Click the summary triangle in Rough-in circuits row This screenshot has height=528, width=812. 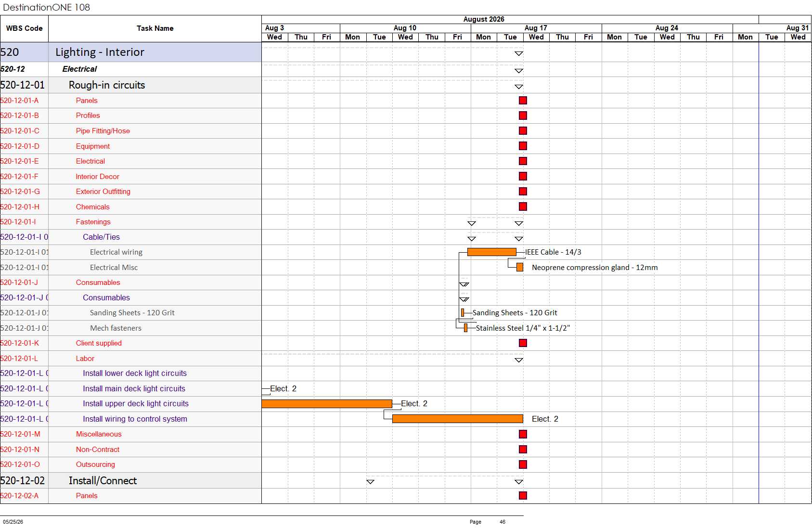tap(519, 87)
